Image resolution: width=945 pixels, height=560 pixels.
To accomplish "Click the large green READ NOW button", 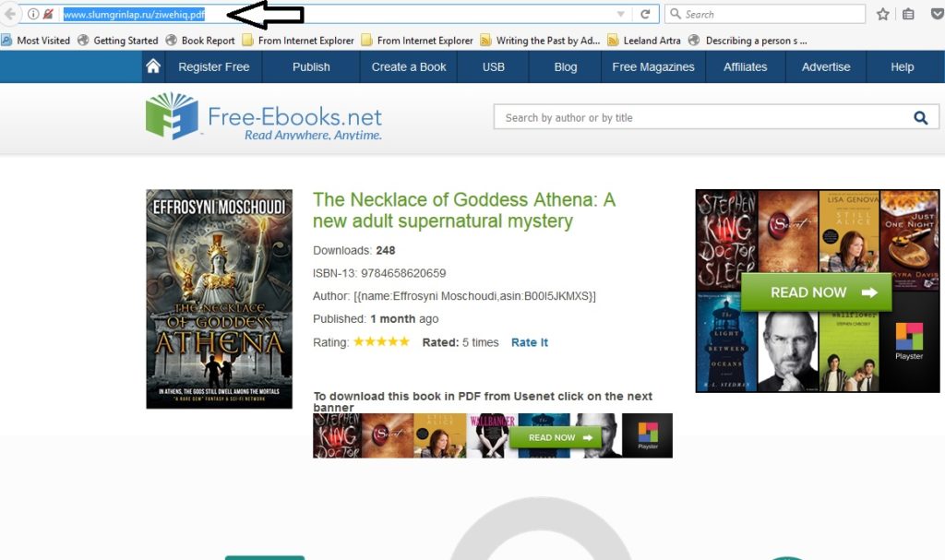I will coord(817,292).
